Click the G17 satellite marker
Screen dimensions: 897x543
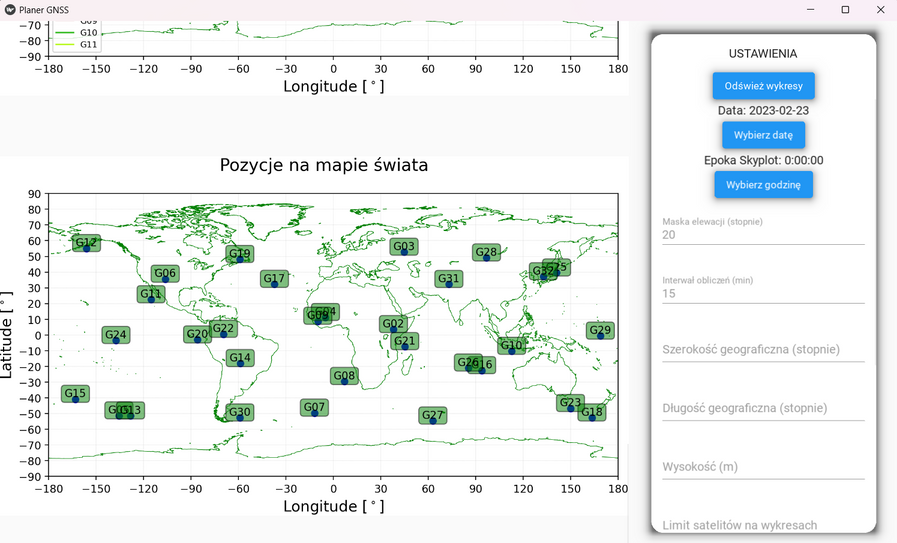pos(274,279)
